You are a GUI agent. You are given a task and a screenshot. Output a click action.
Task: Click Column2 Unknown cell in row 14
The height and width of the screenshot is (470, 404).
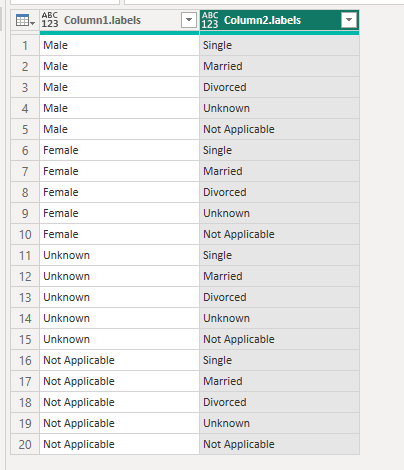click(279, 318)
